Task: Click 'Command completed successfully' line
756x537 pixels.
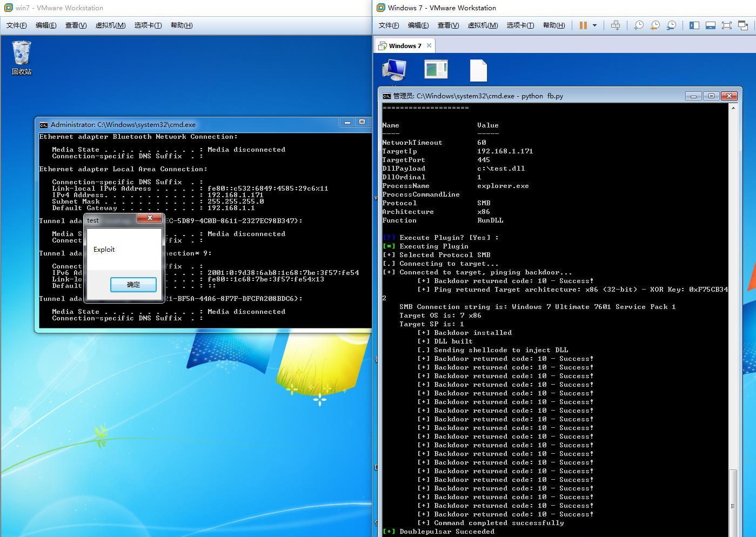Action: point(490,523)
